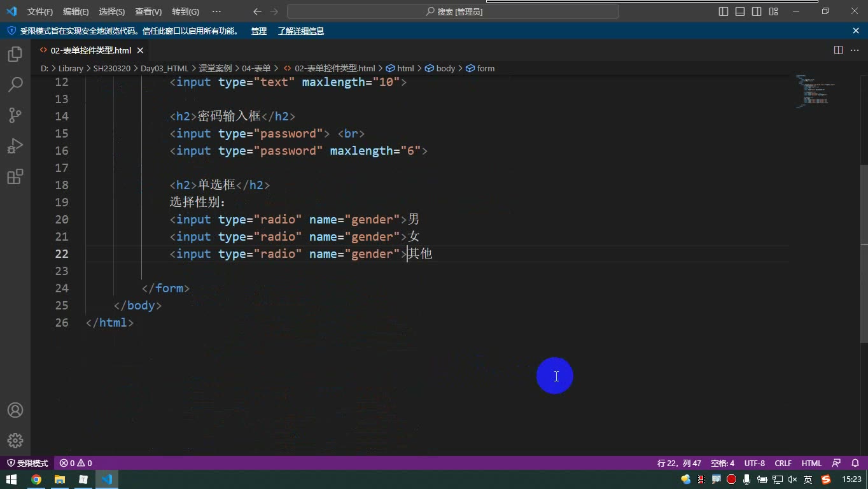Go to line via 行 22, 列 47

click(679, 464)
